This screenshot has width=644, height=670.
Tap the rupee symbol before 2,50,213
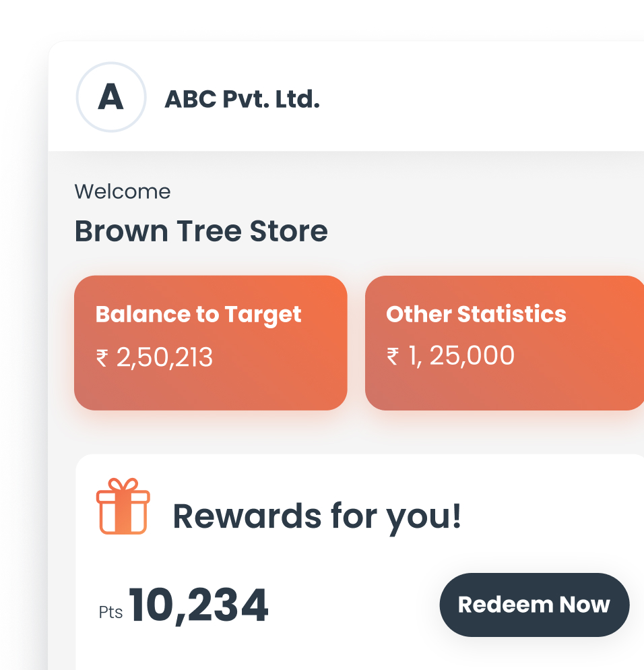(x=102, y=358)
